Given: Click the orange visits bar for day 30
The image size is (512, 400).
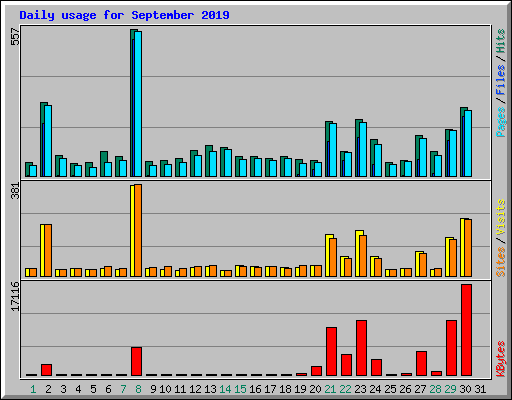Looking at the screenshot, I should tap(468, 248).
